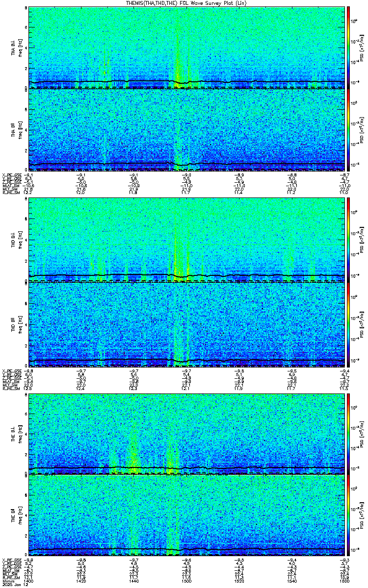This screenshot has height=588, width=368.
Task: Click the 1400 time tick label
Action: tap(29, 581)
